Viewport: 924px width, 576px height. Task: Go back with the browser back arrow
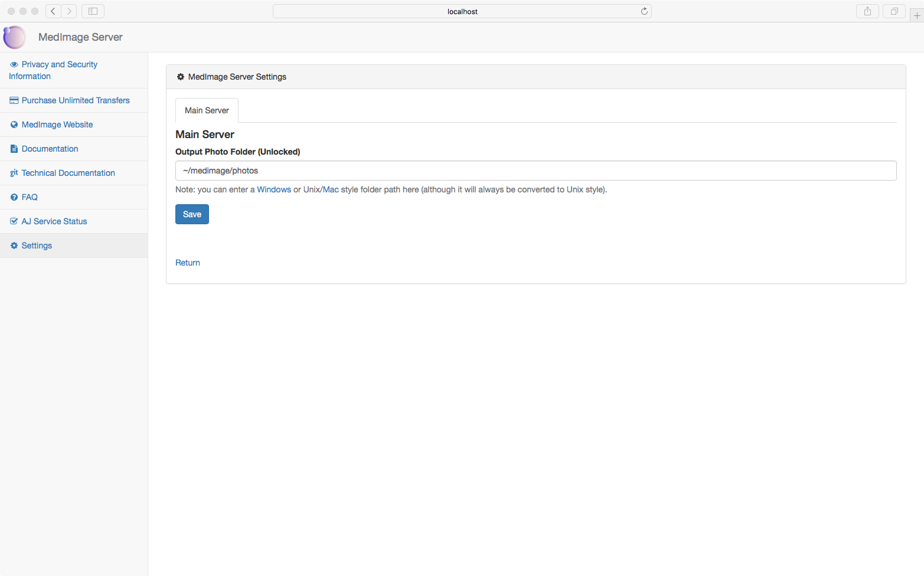53,11
